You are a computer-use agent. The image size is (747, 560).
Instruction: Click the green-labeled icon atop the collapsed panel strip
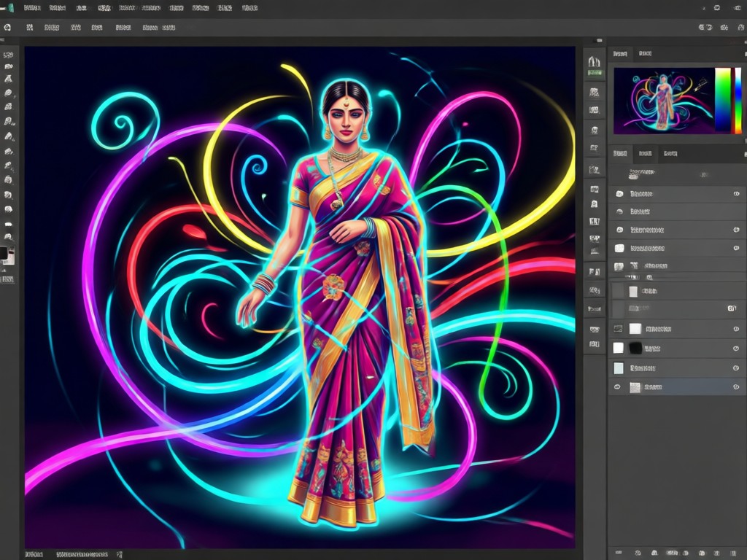click(594, 66)
